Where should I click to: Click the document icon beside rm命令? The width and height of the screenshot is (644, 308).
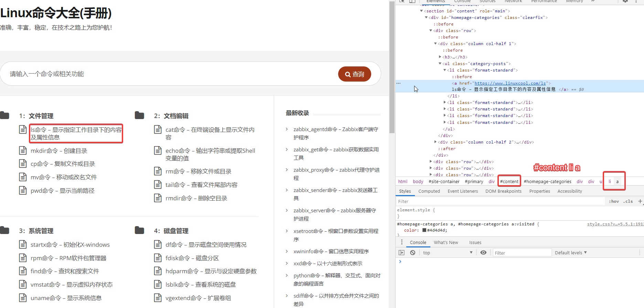158,171
